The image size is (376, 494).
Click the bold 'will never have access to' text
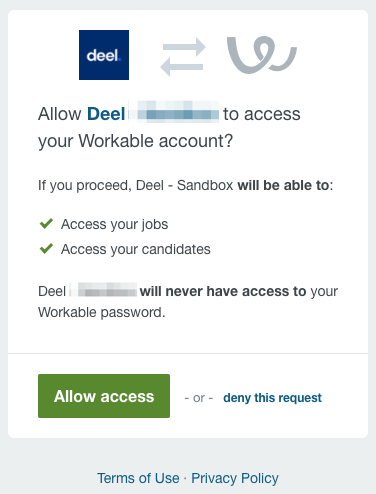tap(223, 291)
